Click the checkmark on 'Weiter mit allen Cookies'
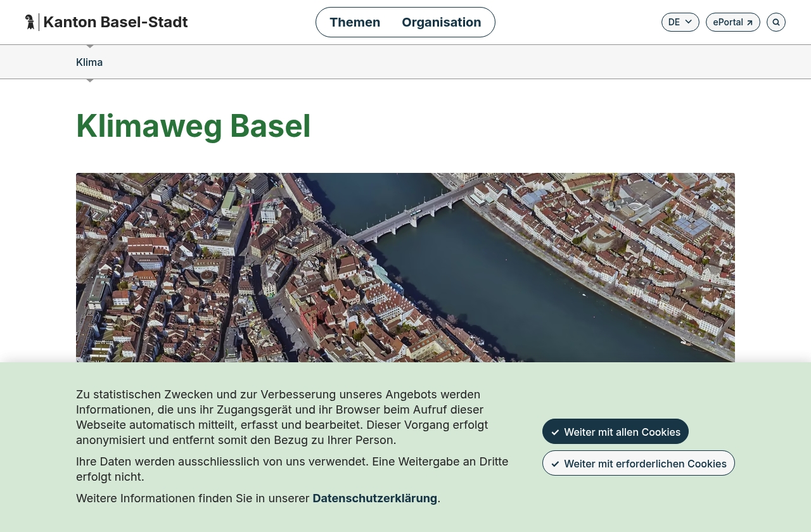811x532 pixels. (x=556, y=431)
